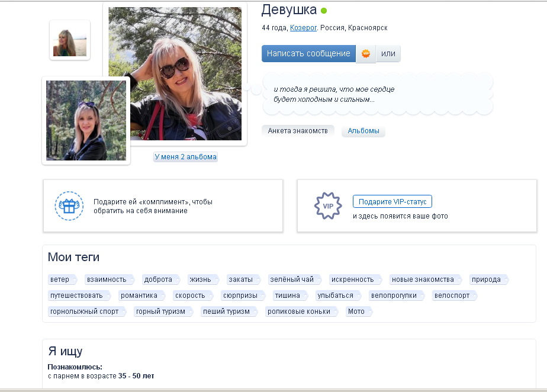Click the романтика tag
This screenshot has height=392, width=547.
click(x=141, y=295)
